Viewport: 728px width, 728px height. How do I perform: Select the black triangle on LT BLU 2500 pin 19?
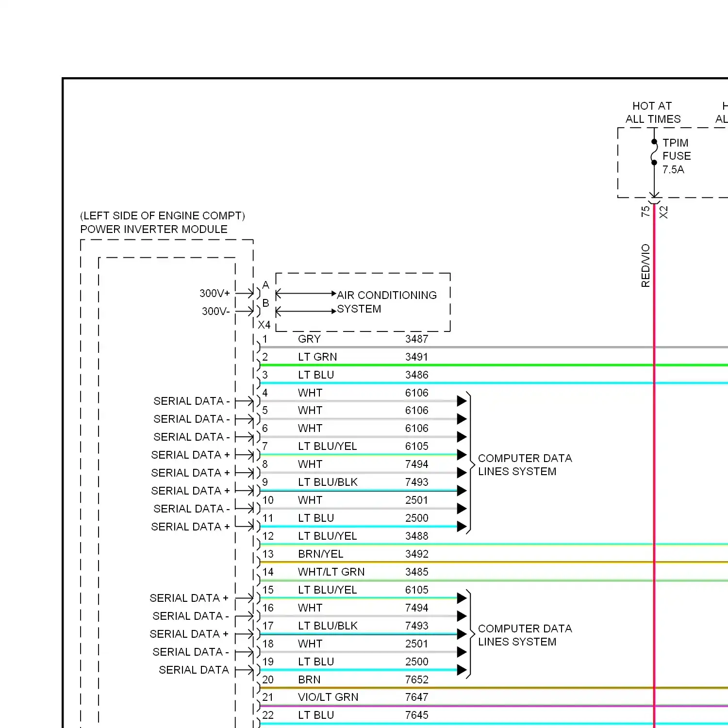pos(461,670)
